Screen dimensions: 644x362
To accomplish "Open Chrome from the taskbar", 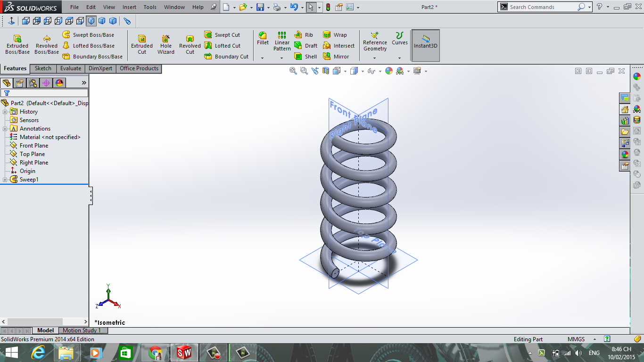I will [x=155, y=353].
